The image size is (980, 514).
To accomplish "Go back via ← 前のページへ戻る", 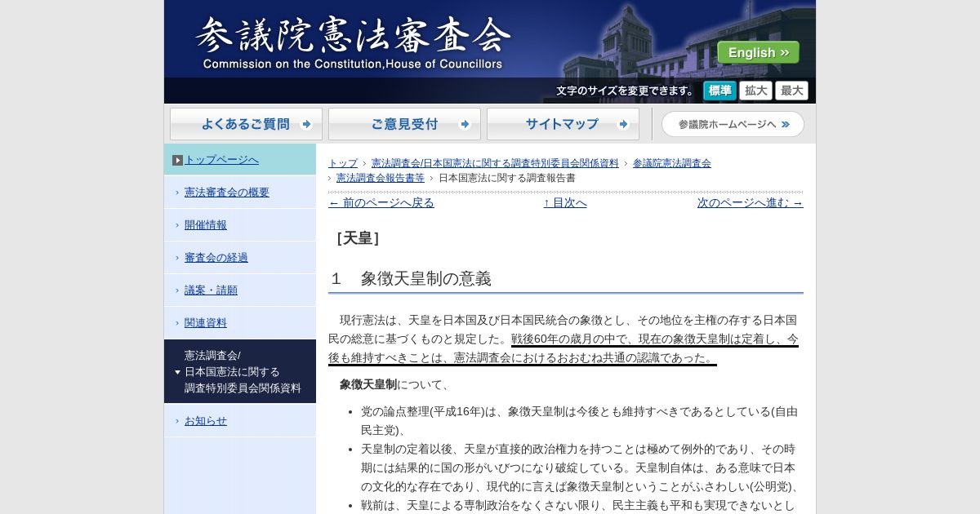I will tap(381, 203).
